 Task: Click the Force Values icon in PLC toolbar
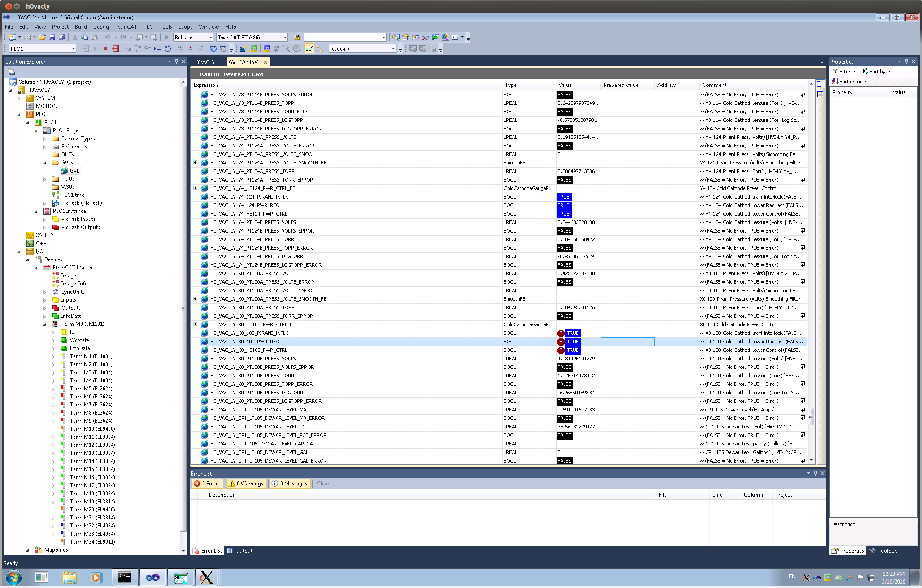point(191,49)
